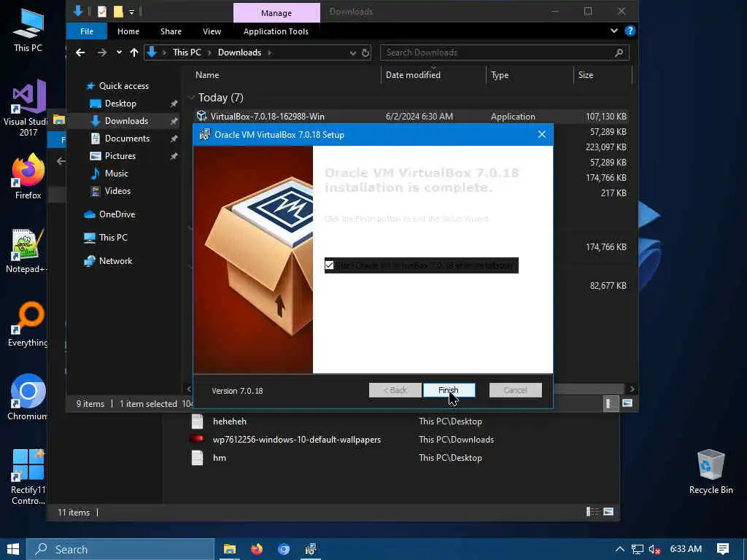
Task: Open the Home ribbon tab
Action: [128, 31]
